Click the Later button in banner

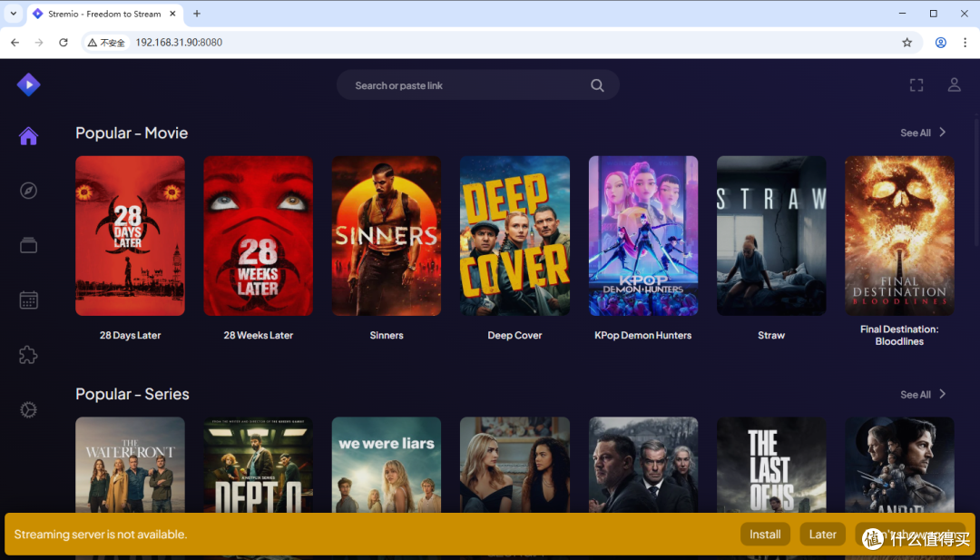(822, 535)
